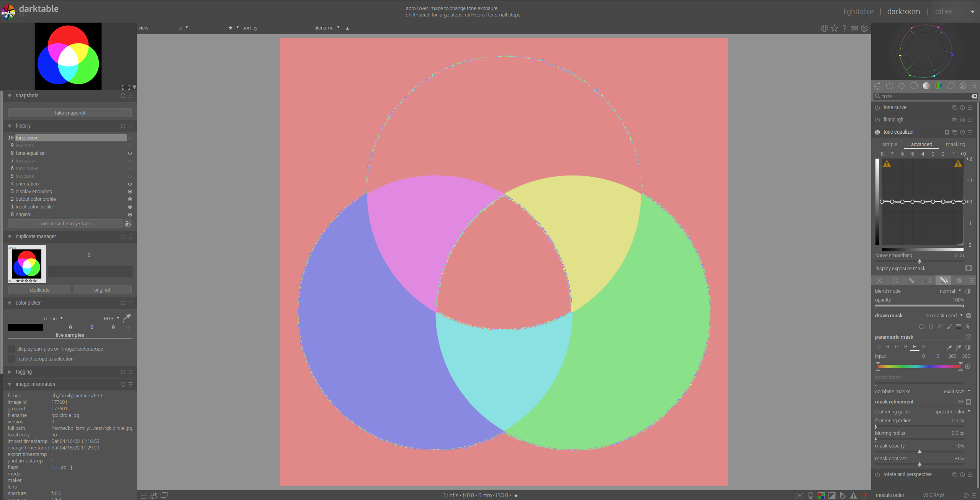This screenshot has height=500, width=980.
Task: Pick color with the color picker eyedropper
Action: [127, 317]
